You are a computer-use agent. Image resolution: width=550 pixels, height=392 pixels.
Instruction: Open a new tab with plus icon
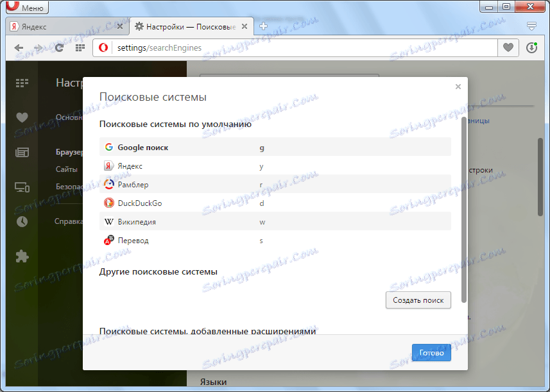263,26
